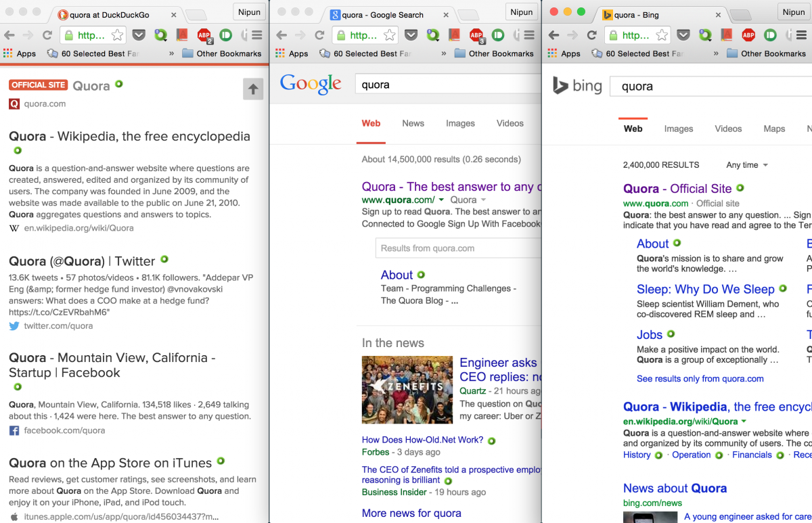The height and width of the screenshot is (523, 812).
Task: Open Quora (@Quora) | Twitter result
Action: [x=82, y=261]
